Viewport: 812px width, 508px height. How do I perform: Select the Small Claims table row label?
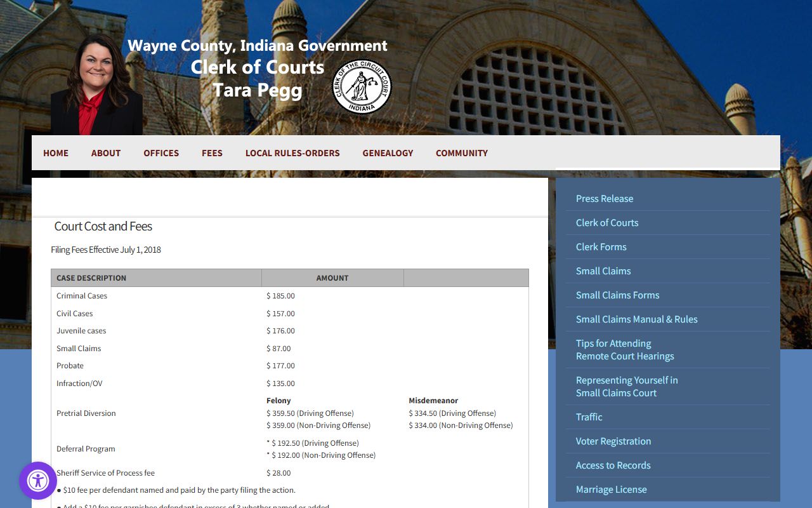pyautogui.click(x=79, y=349)
